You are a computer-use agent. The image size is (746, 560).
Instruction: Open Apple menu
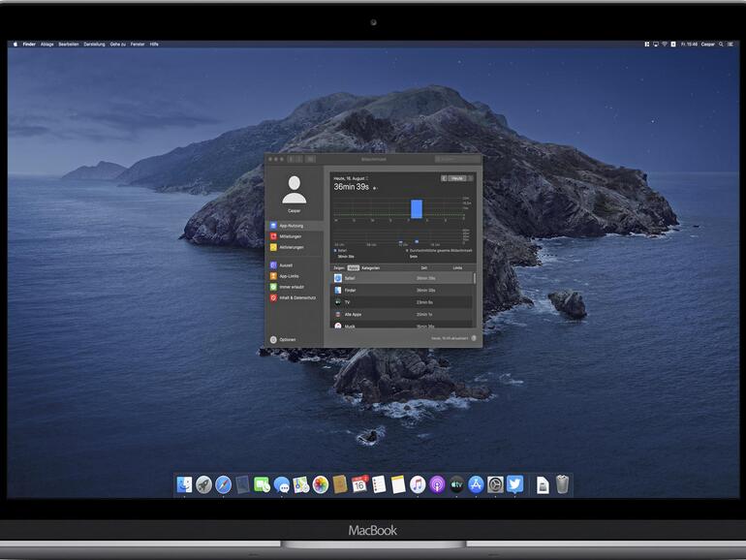(16, 44)
